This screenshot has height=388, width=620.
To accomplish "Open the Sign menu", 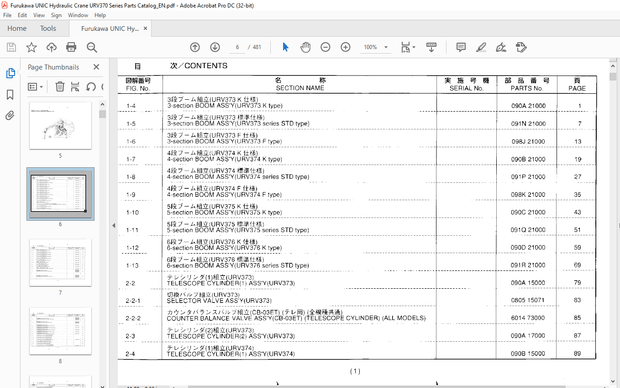I will pos(56,15).
